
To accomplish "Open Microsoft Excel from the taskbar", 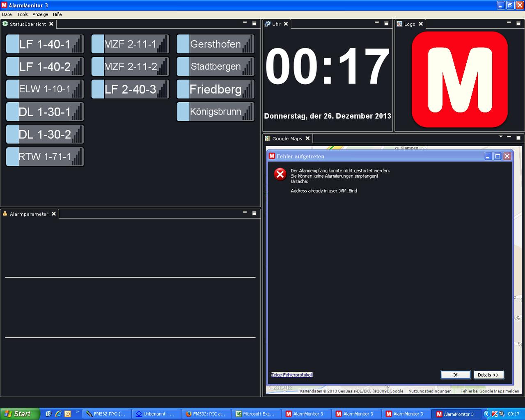I will click(256, 414).
